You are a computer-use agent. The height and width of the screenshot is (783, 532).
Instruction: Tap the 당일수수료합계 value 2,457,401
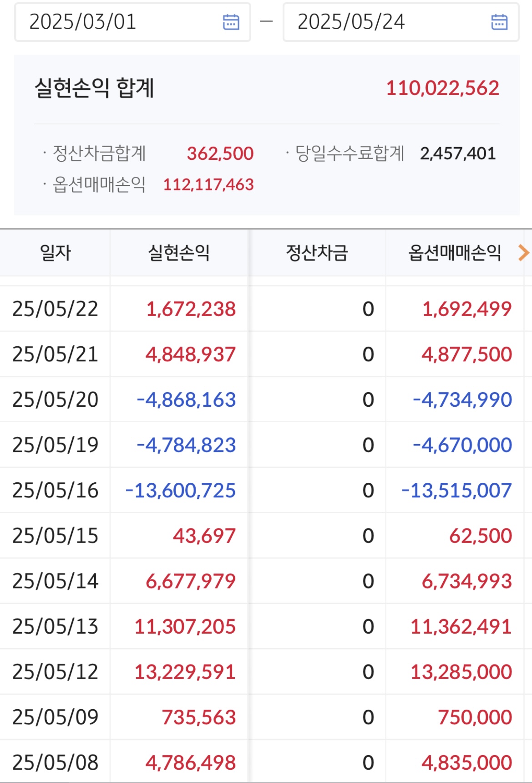point(458,154)
